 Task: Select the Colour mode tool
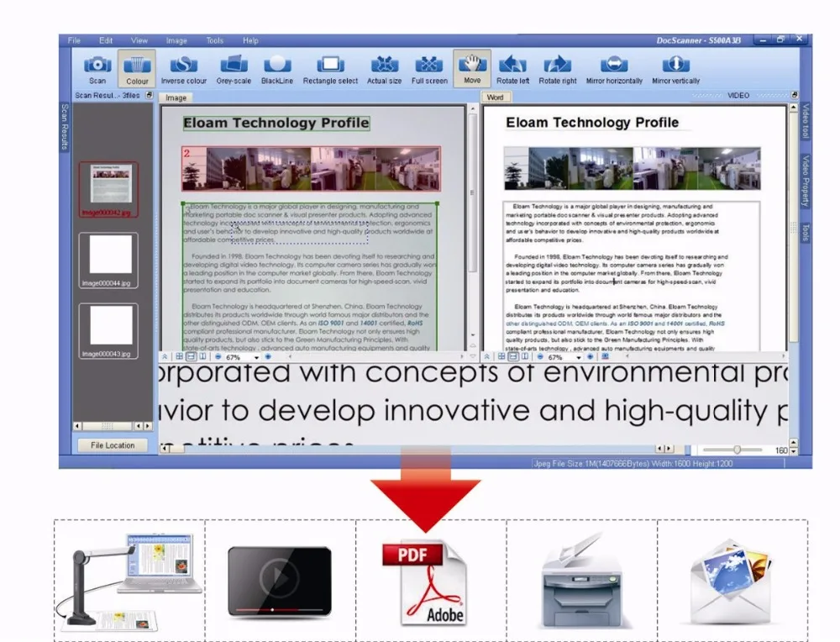(137, 69)
